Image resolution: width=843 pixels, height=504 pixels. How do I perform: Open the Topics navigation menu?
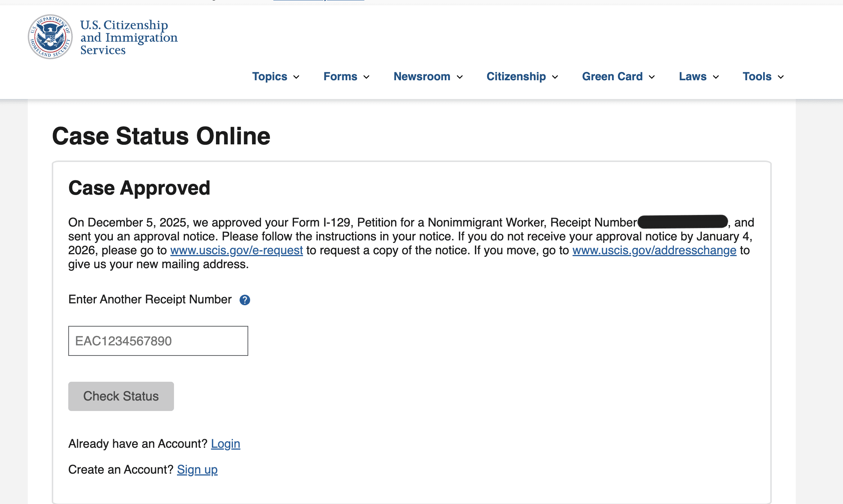point(270,76)
